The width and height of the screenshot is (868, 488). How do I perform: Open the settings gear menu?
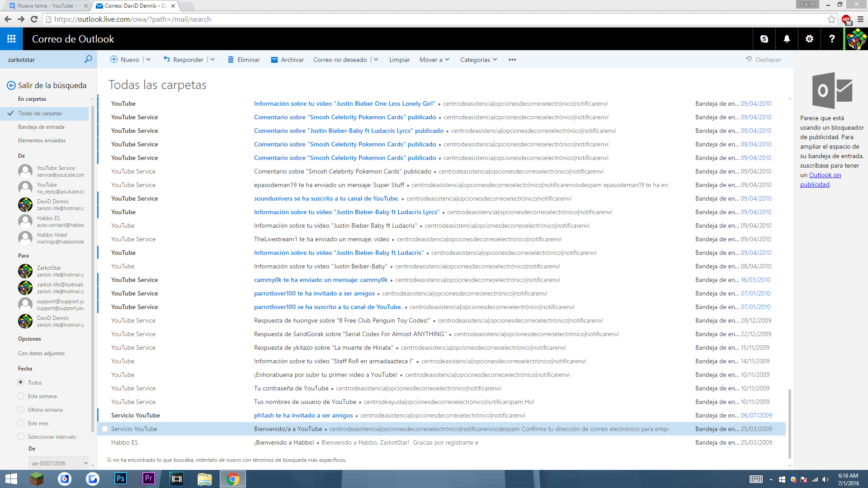coord(809,39)
